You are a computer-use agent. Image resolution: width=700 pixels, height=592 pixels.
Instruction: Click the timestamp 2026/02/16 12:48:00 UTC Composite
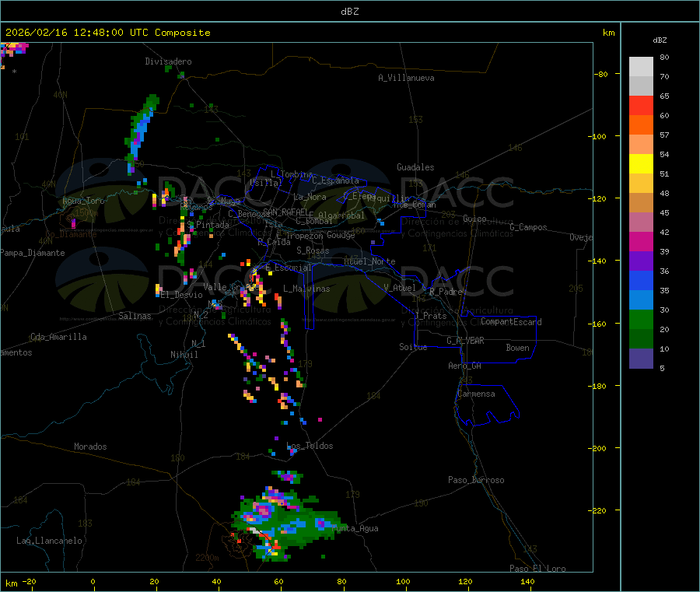[x=107, y=33]
